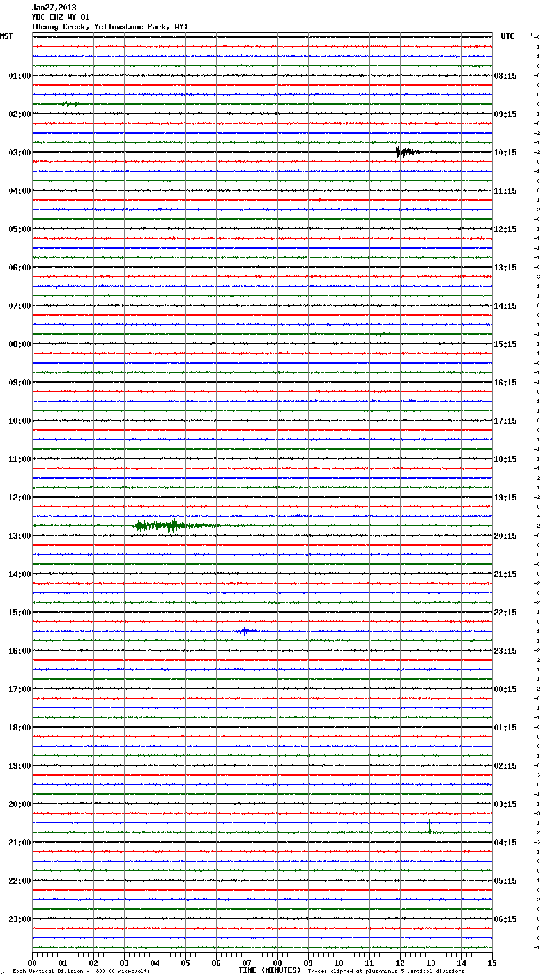
Task: Click the Each Vertical Division 800.00 microvolts note
Action: 81,972
